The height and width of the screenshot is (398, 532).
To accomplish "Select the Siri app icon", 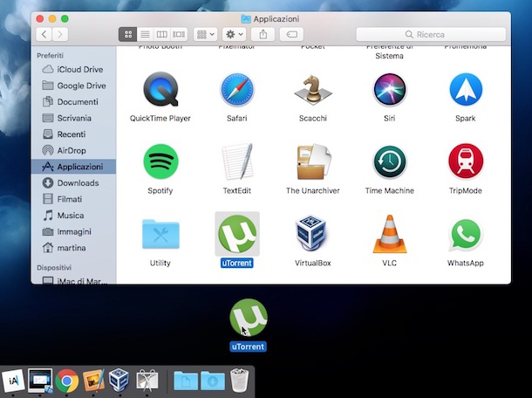I will tap(390, 90).
